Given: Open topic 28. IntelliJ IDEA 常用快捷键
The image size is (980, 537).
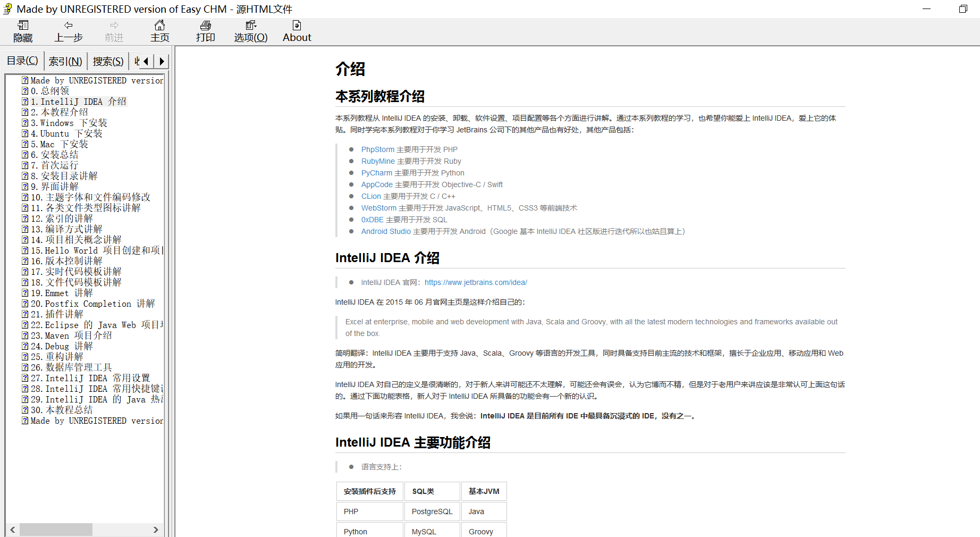Looking at the screenshot, I should (97, 389).
